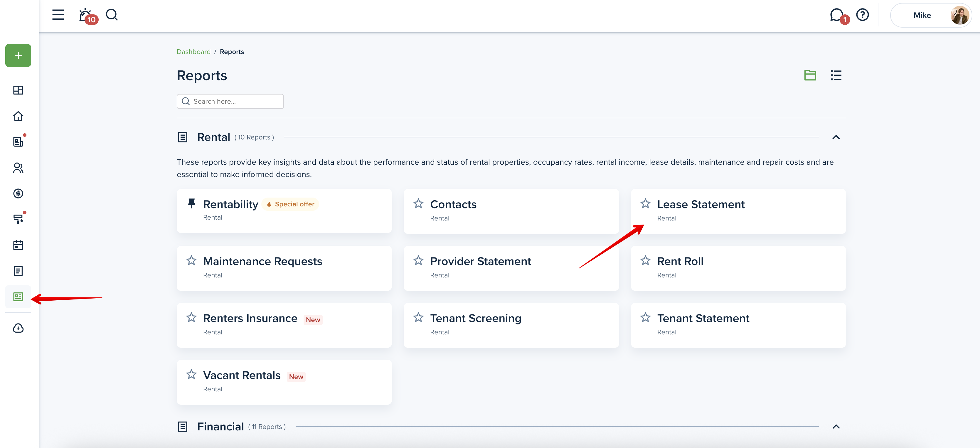
Task: Open the Calendar sidebar icon
Action: pyautogui.click(x=18, y=245)
